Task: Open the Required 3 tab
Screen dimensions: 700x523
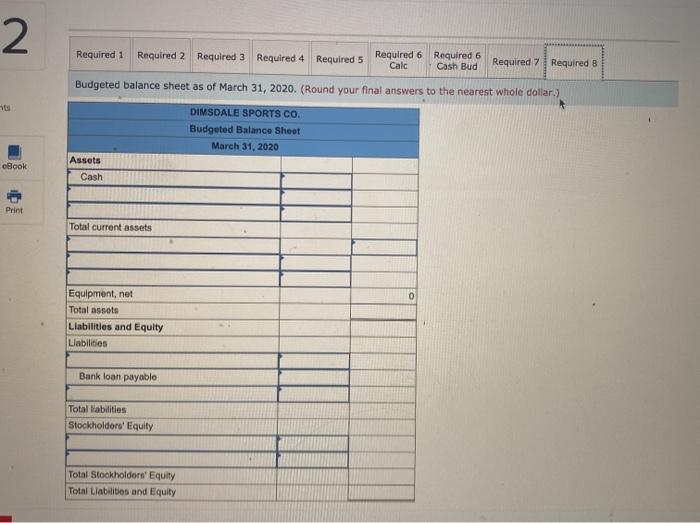Action: pyautogui.click(x=221, y=57)
